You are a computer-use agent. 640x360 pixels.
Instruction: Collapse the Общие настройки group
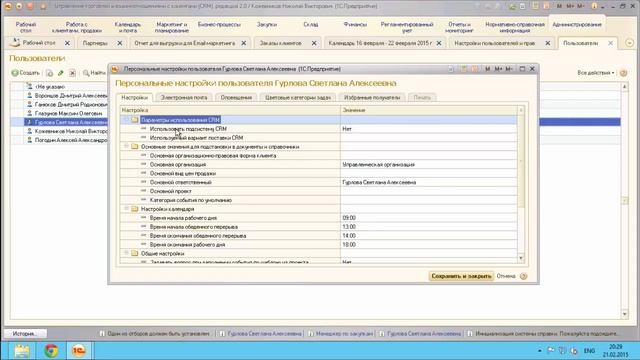126,253
